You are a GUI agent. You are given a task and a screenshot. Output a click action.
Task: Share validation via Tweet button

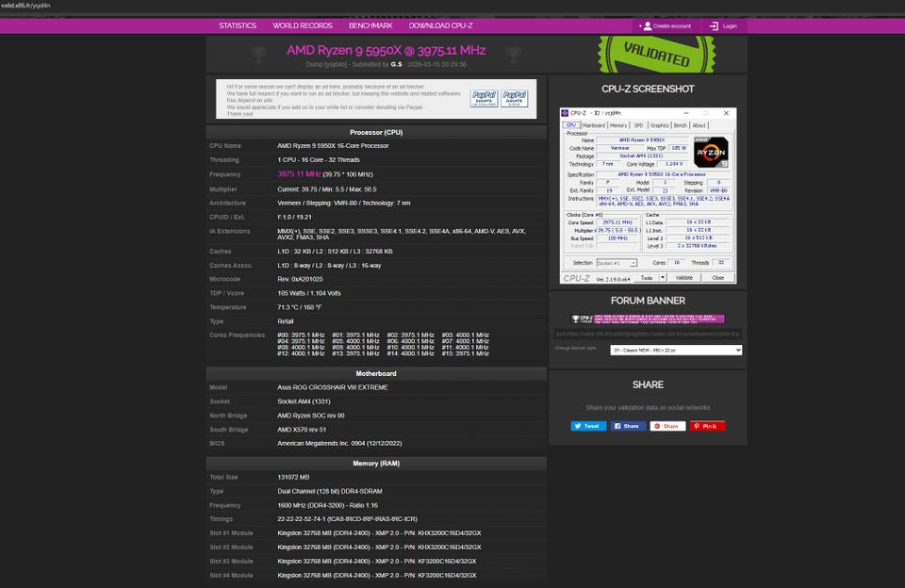tap(588, 426)
